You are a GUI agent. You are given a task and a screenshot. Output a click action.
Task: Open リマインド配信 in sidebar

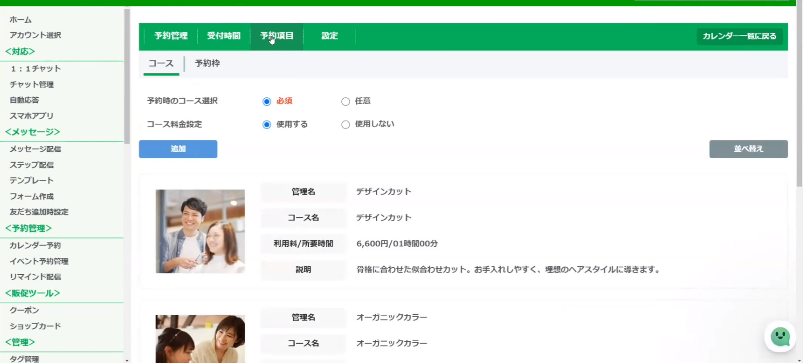coord(35,276)
